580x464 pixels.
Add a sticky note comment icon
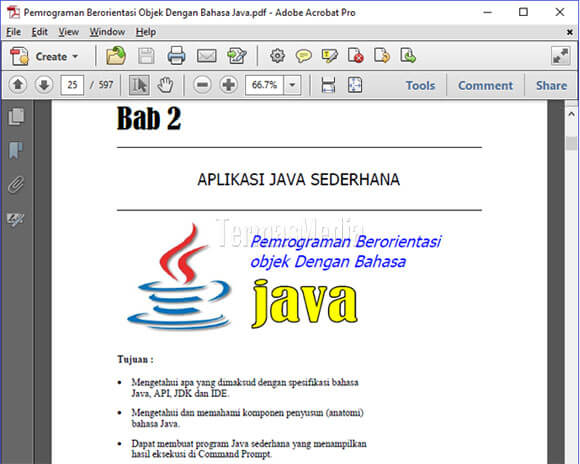click(x=303, y=56)
